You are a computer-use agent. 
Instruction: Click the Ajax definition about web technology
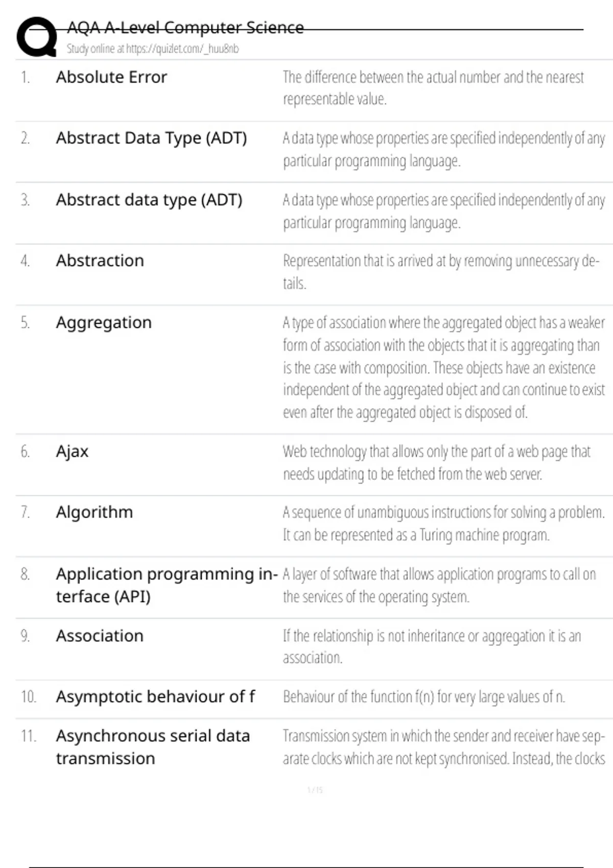(437, 463)
